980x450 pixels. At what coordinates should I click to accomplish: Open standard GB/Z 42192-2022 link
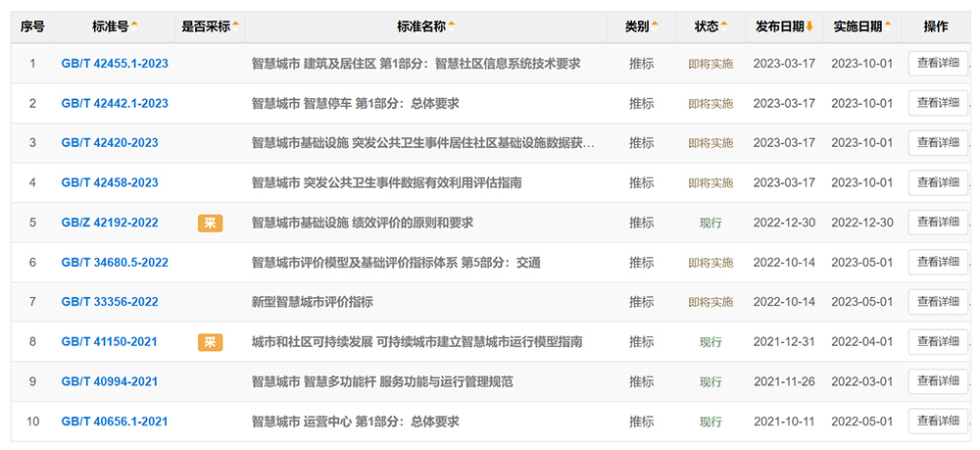pyautogui.click(x=110, y=223)
